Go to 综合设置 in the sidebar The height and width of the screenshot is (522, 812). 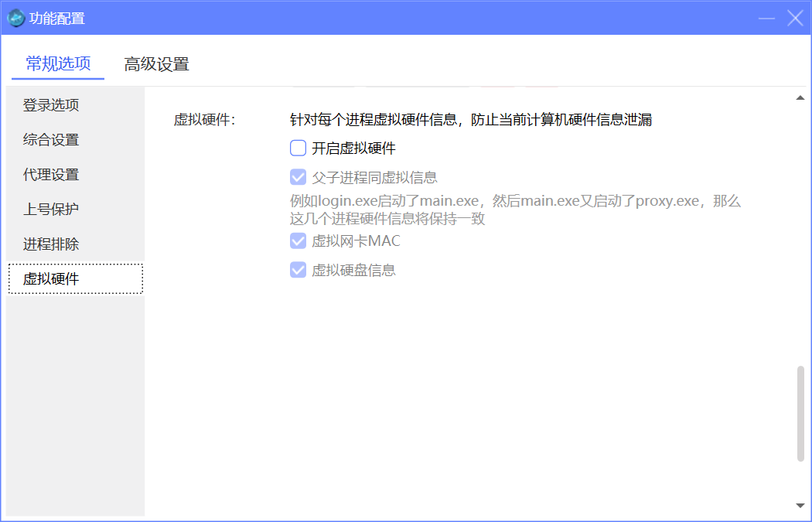(x=51, y=140)
